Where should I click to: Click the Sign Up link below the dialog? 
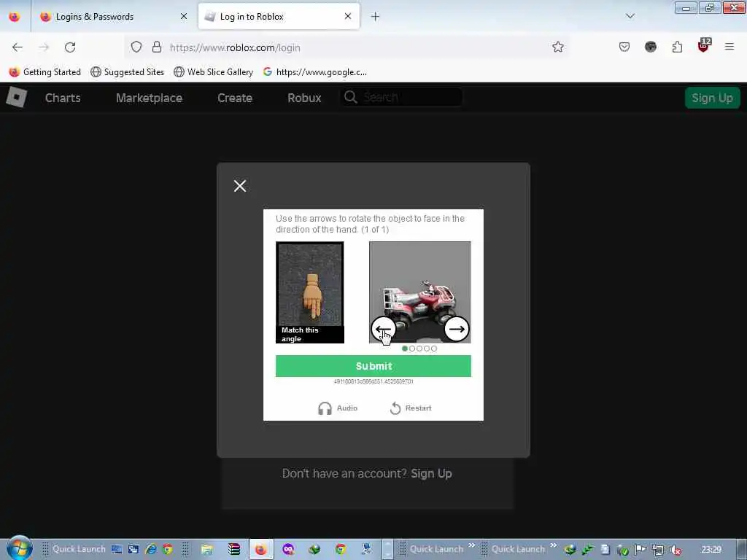431,473
